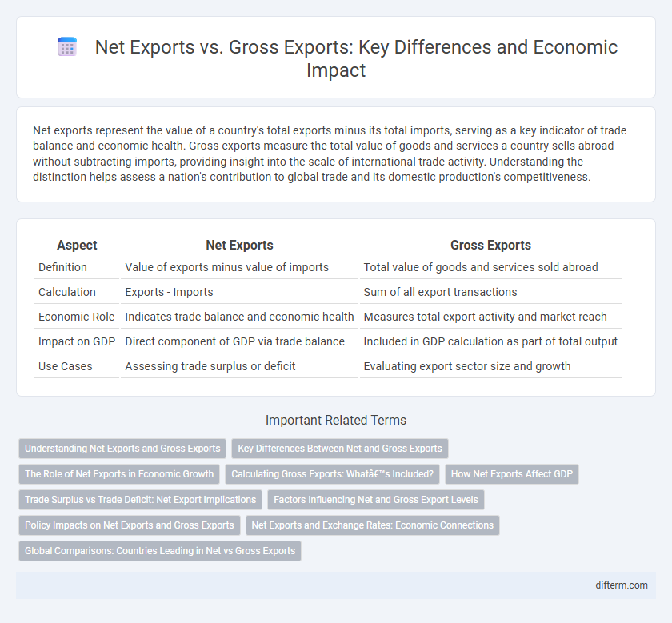The height and width of the screenshot is (623, 672).
Task: Open 'The Role of Net Exports in Economic Growth'
Action: pos(119,474)
